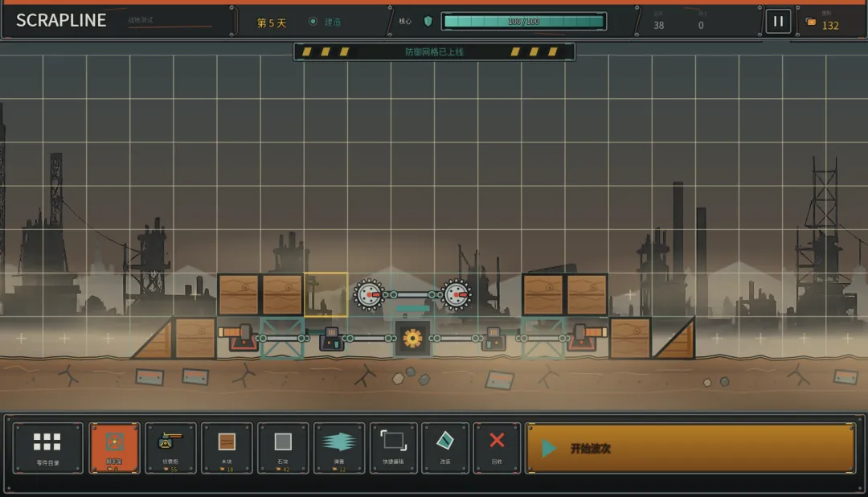Select the cannon turret part costing 55
868x497 pixels.
[x=170, y=448]
